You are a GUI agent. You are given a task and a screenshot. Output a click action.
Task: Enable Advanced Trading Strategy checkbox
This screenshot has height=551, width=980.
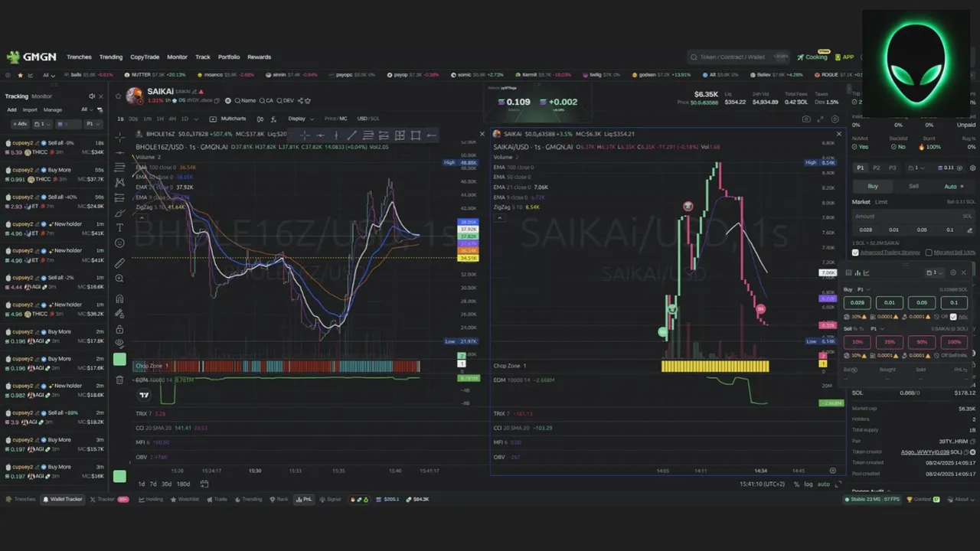pyautogui.click(x=855, y=253)
